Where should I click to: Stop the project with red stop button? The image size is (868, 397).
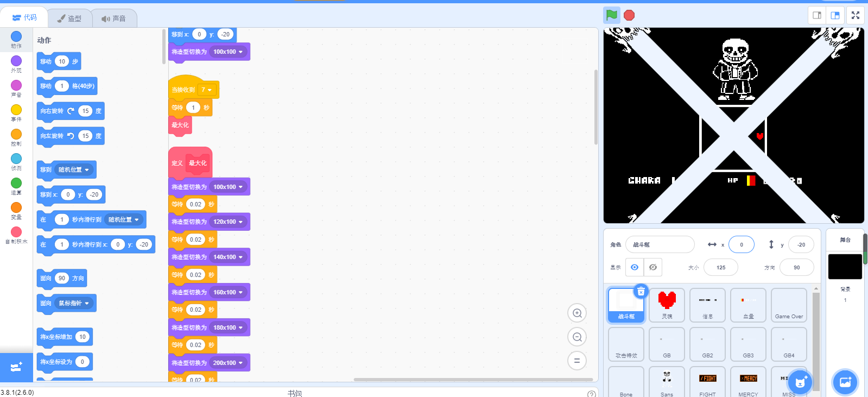coord(629,15)
